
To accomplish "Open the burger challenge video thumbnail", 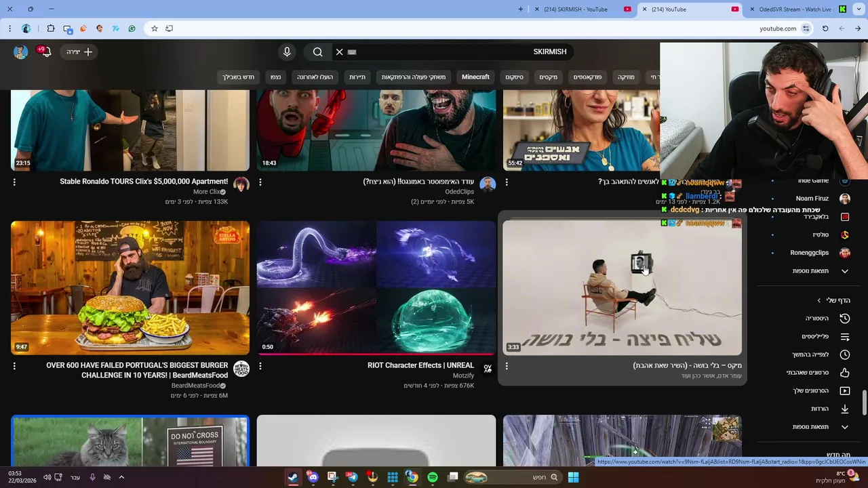I will (130, 287).
